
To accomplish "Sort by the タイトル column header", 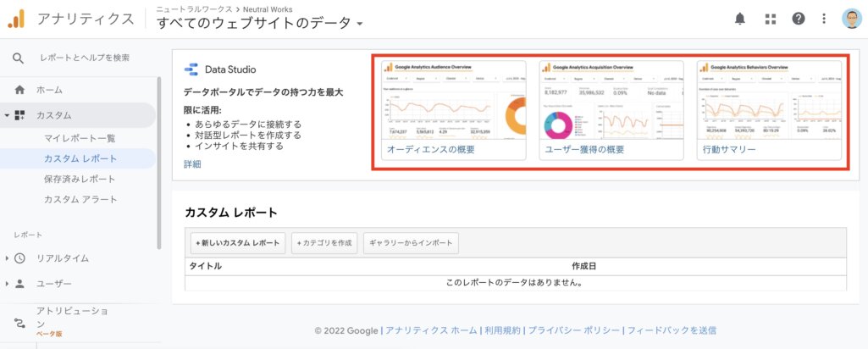I will point(206,267).
